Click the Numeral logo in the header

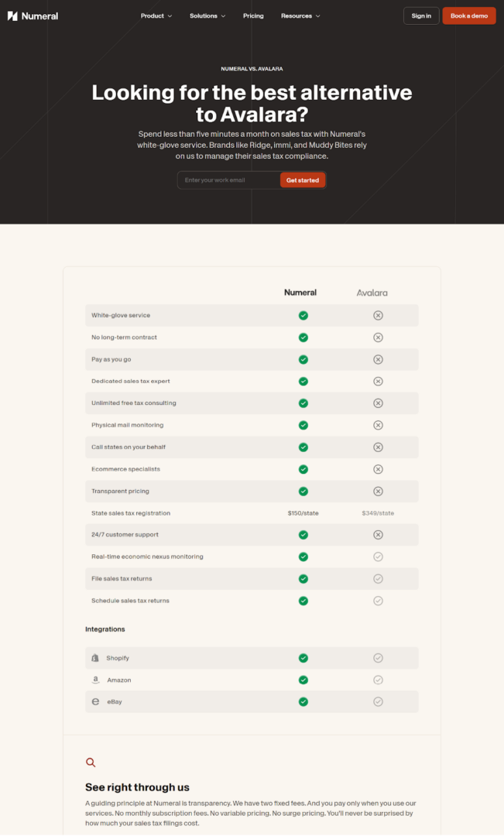pyautogui.click(x=33, y=15)
